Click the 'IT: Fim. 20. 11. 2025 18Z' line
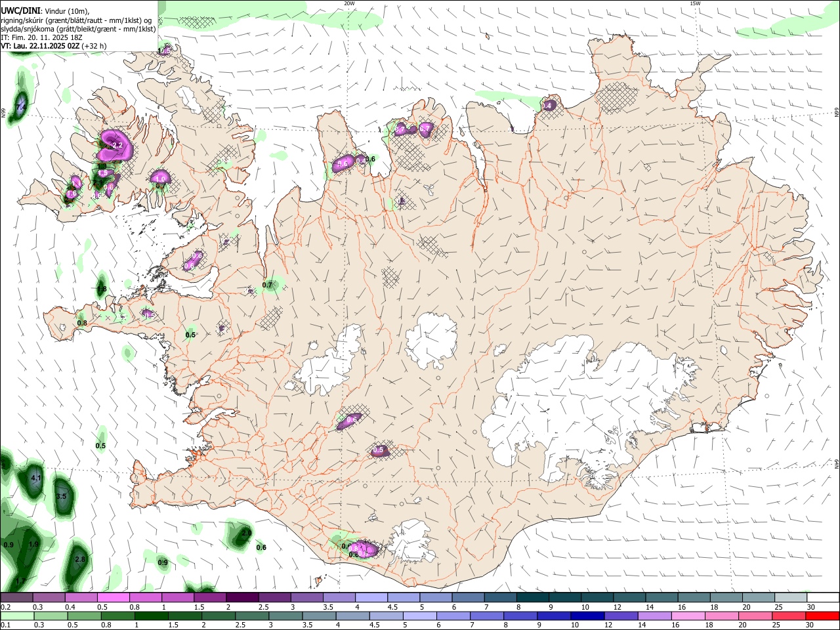 coord(42,37)
